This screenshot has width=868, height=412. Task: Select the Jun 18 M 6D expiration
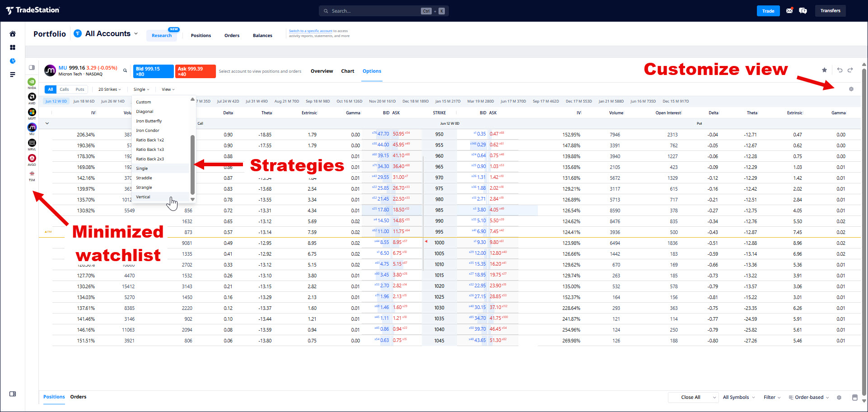click(84, 102)
